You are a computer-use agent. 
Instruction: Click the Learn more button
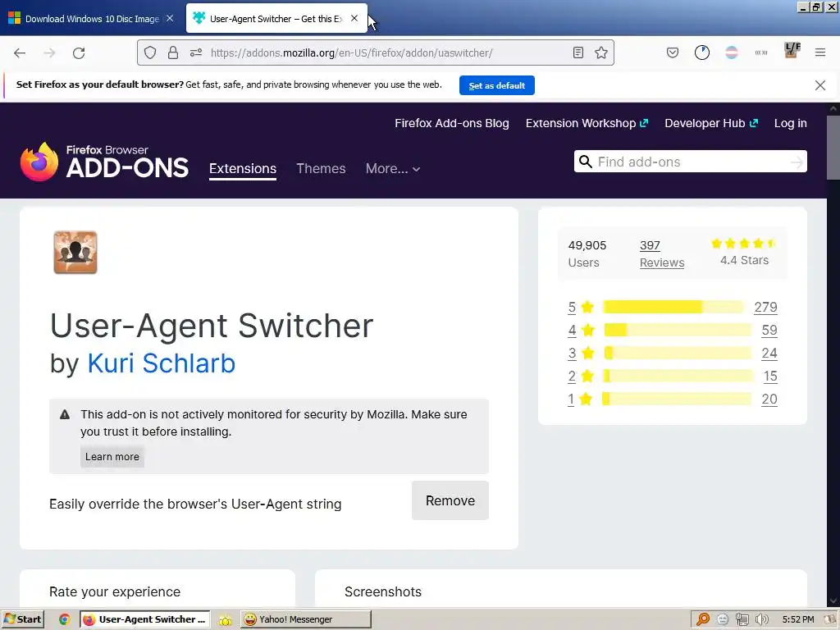(112, 456)
